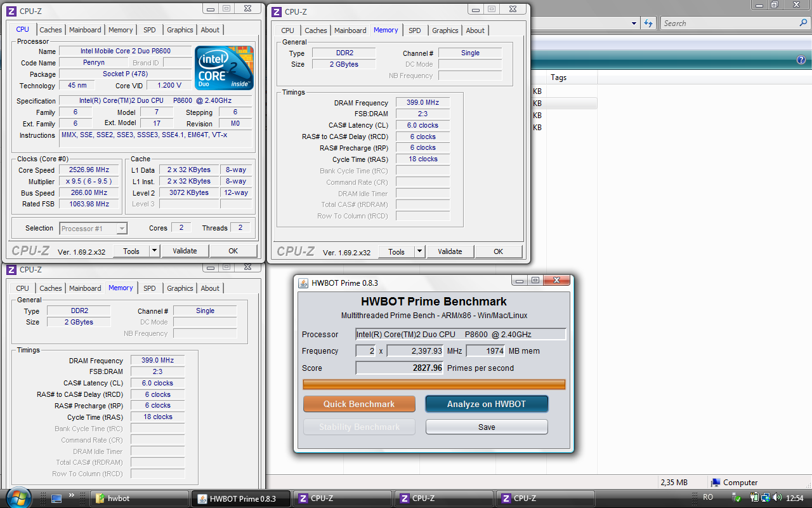Click the RO language indicator
The height and width of the screenshot is (508, 812).
[708, 498]
